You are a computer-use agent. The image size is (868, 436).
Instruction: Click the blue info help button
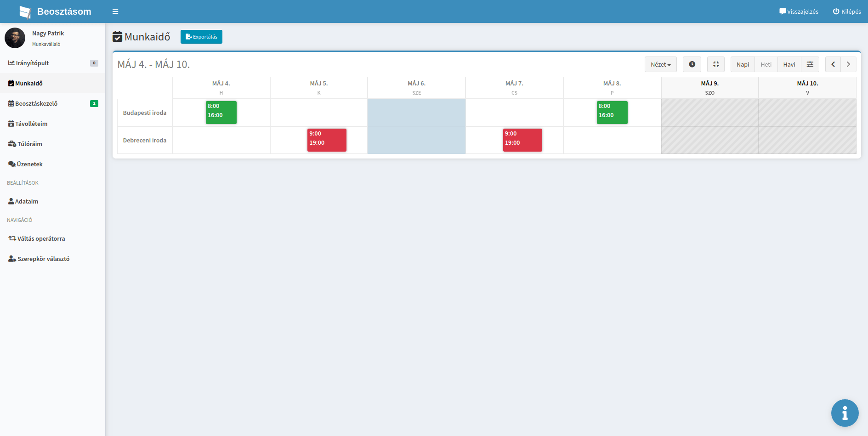click(x=845, y=413)
